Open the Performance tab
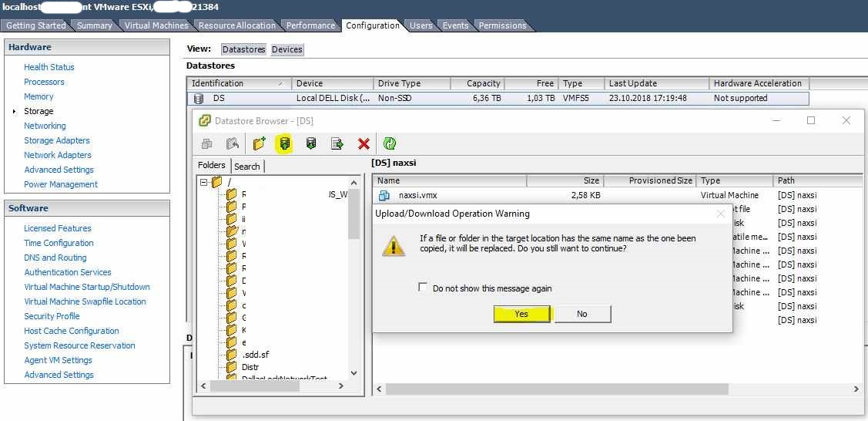This screenshot has width=868, height=421. click(310, 25)
